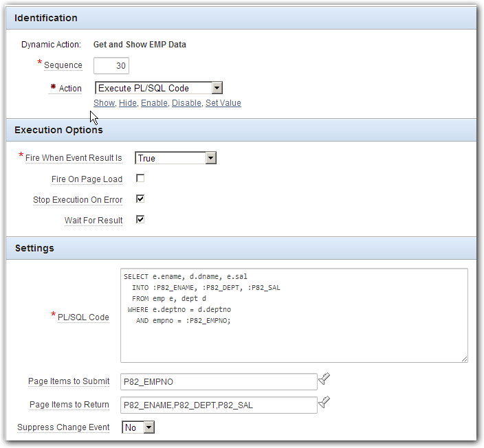Open flashlight picker beside Page Items to Return
This screenshot has width=484, height=448.
324,403
